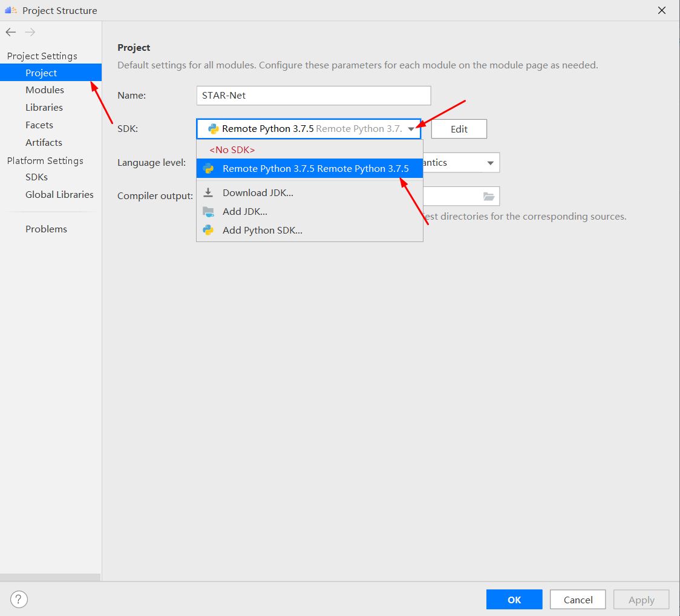Expand the SDK dropdown arrow
The width and height of the screenshot is (680, 616).
coord(411,129)
